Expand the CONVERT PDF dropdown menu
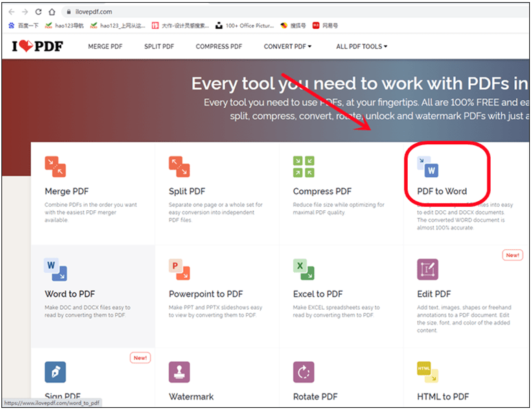This screenshot has width=532, height=410. pyautogui.click(x=287, y=47)
